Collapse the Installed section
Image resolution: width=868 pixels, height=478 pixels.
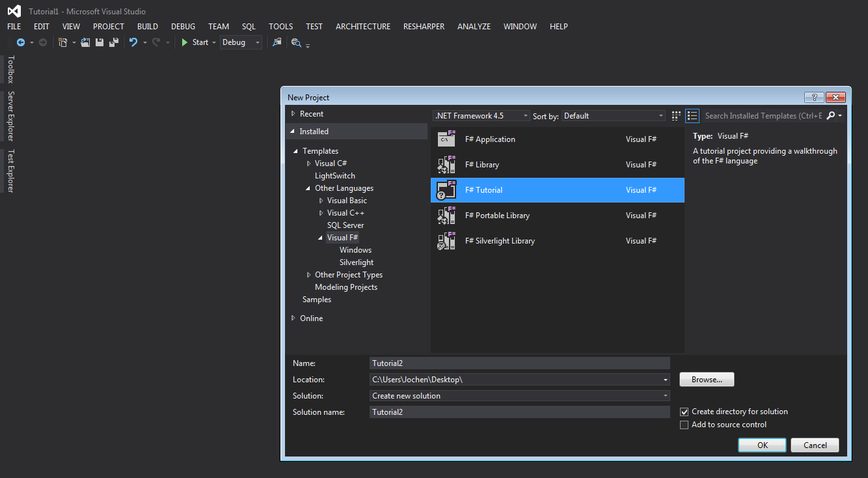[x=293, y=132]
